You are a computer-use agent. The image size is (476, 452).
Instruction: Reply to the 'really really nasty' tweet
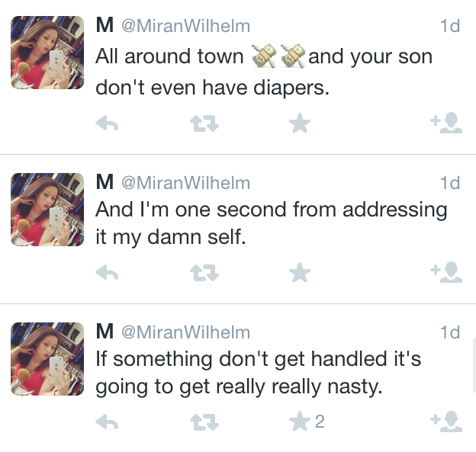[x=107, y=422]
